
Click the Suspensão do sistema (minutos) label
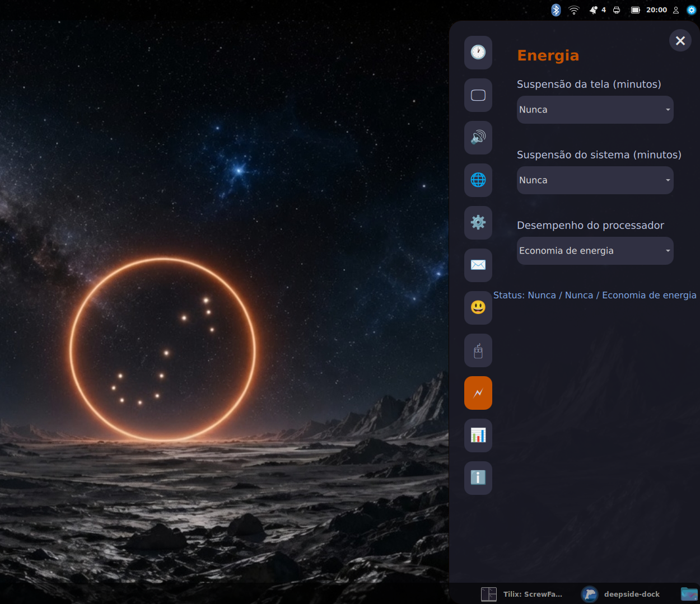pyautogui.click(x=599, y=154)
